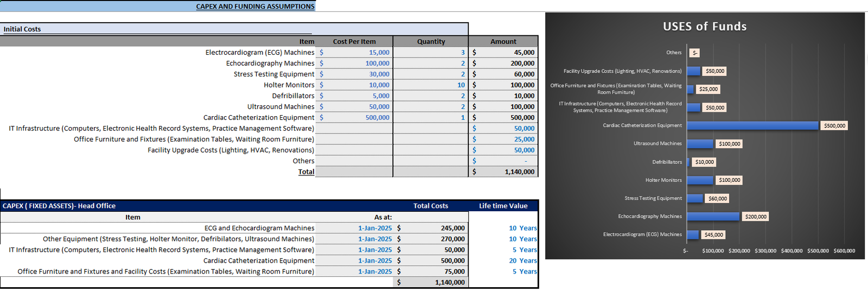Edit the 10,000 cost per item cell

[354, 85]
